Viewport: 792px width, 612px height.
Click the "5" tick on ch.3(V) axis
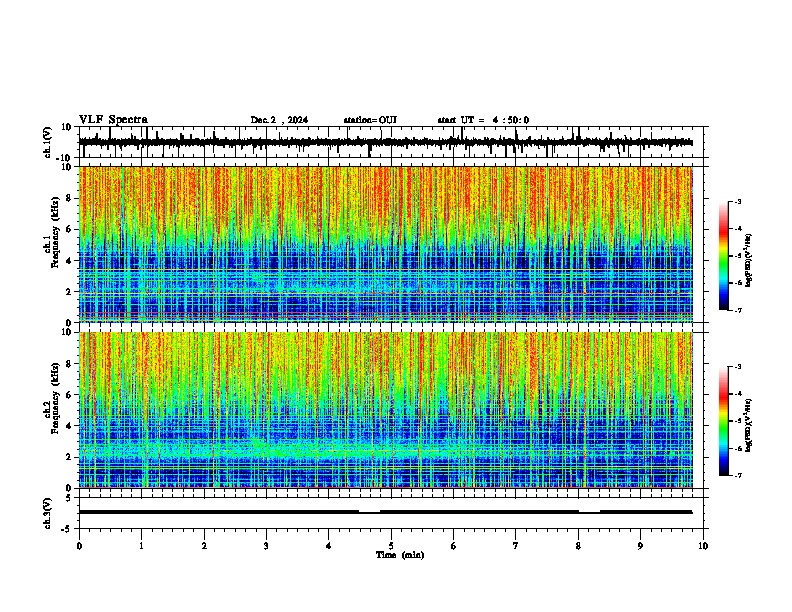click(69, 498)
